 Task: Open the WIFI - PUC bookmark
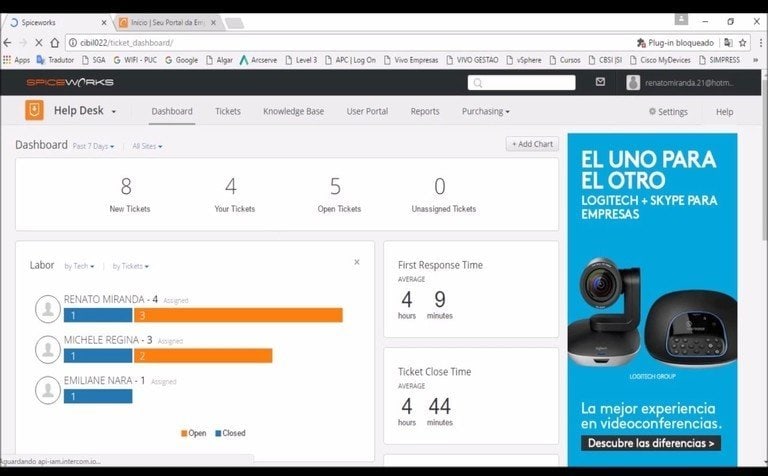tap(135, 60)
